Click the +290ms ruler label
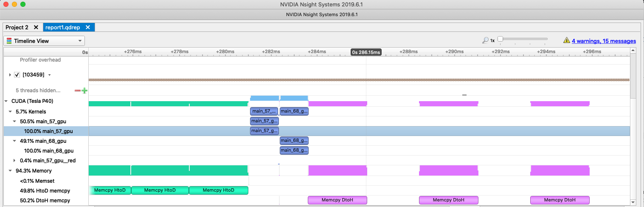The height and width of the screenshot is (207, 644). tap(455, 51)
